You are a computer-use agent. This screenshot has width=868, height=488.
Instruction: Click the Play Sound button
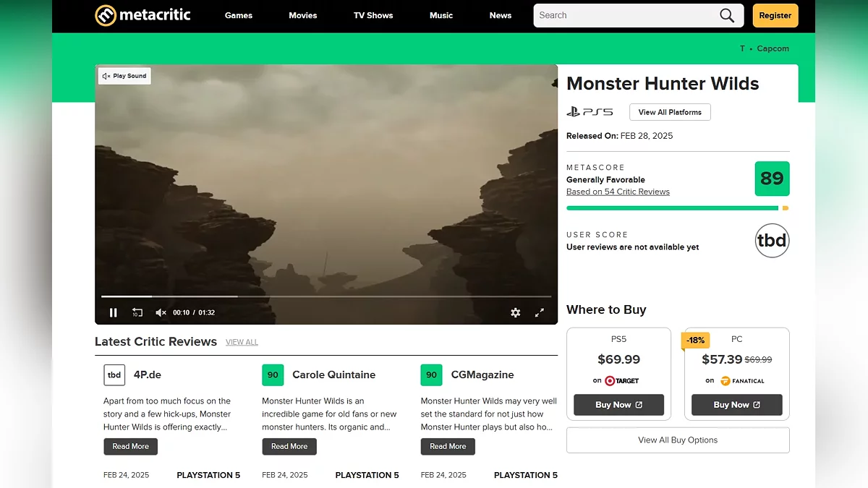pos(124,76)
